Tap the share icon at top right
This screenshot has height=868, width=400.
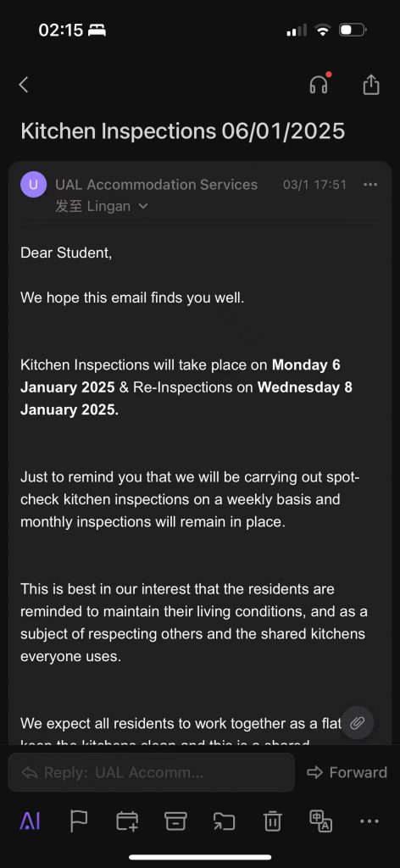tap(370, 84)
